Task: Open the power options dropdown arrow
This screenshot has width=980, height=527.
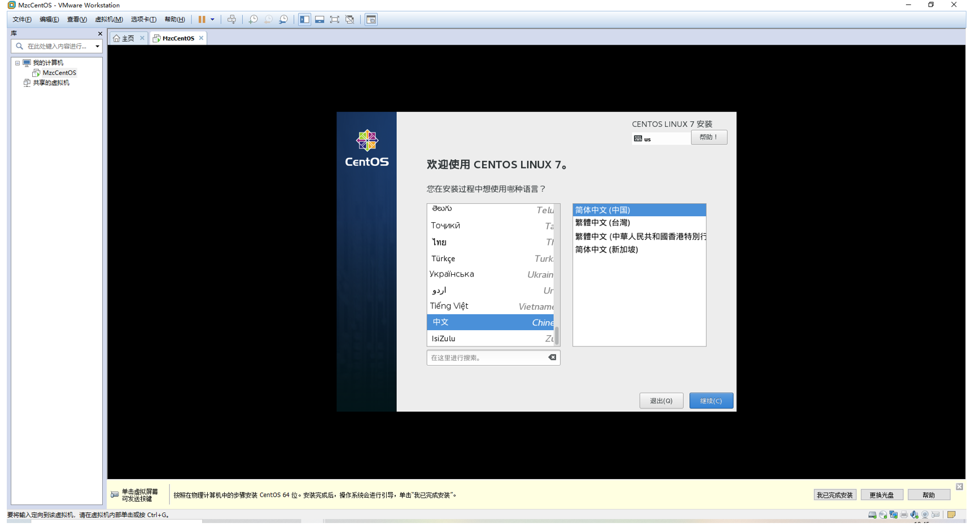Action: pyautogui.click(x=213, y=20)
